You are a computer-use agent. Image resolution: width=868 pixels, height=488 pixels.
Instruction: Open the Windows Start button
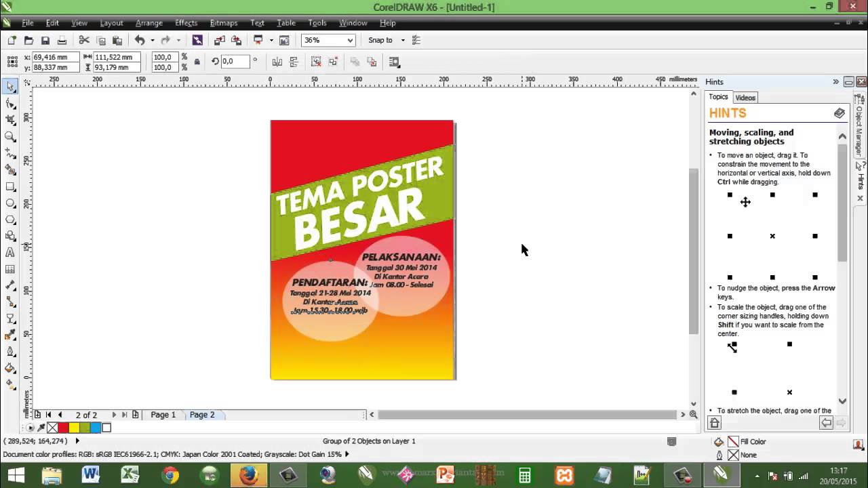pyautogui.click(x=15, y=475)
